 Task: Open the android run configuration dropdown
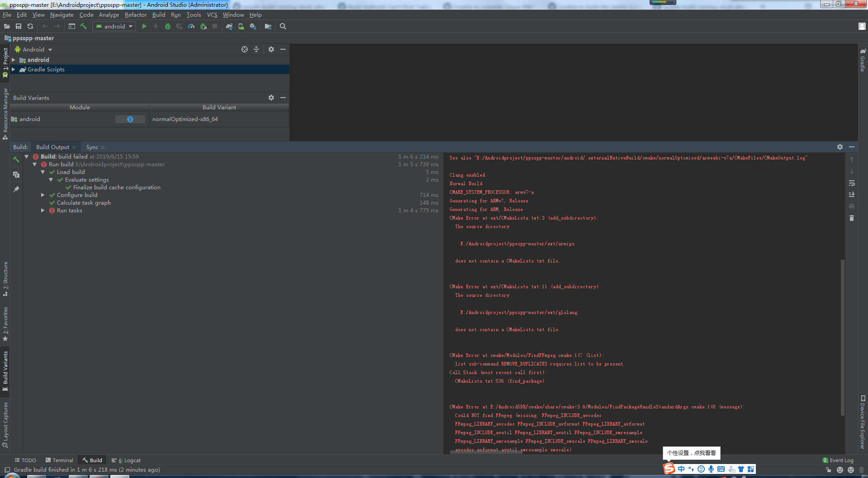tap(113, 26)
